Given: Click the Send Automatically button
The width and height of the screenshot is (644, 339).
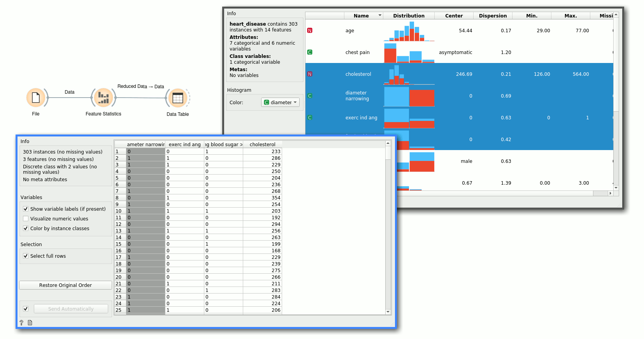Looking at the screenshot, I should point(71,309).
